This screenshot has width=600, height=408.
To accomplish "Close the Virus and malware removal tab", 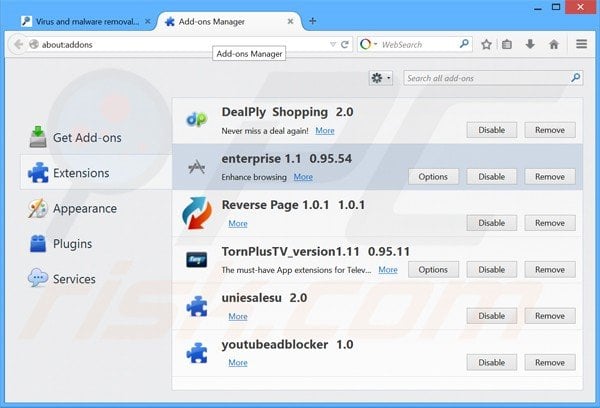I will (x=147, y=21).
